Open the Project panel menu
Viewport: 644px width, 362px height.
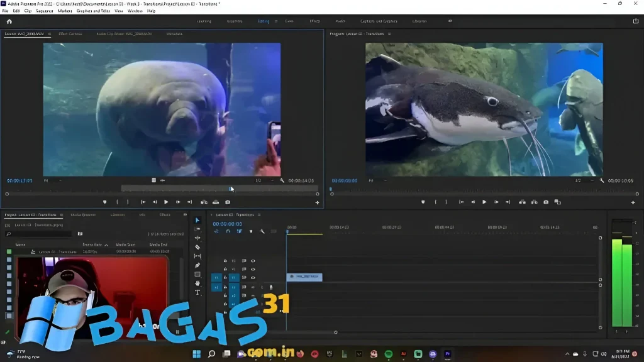click(x=61, y=215)
